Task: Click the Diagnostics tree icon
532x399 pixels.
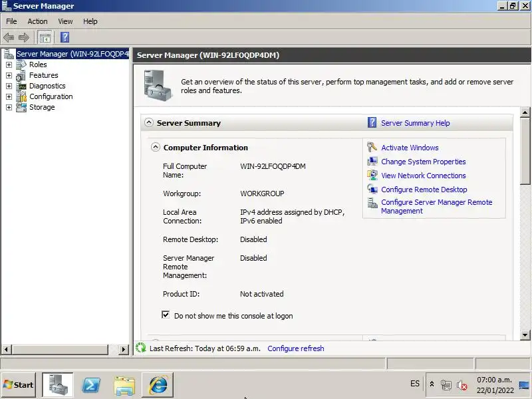Action: click(21, 86)
